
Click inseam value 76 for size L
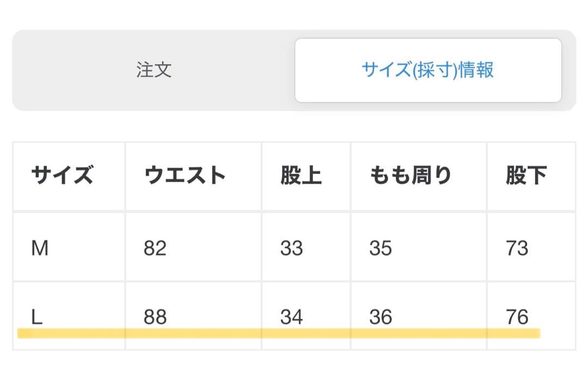517,316
